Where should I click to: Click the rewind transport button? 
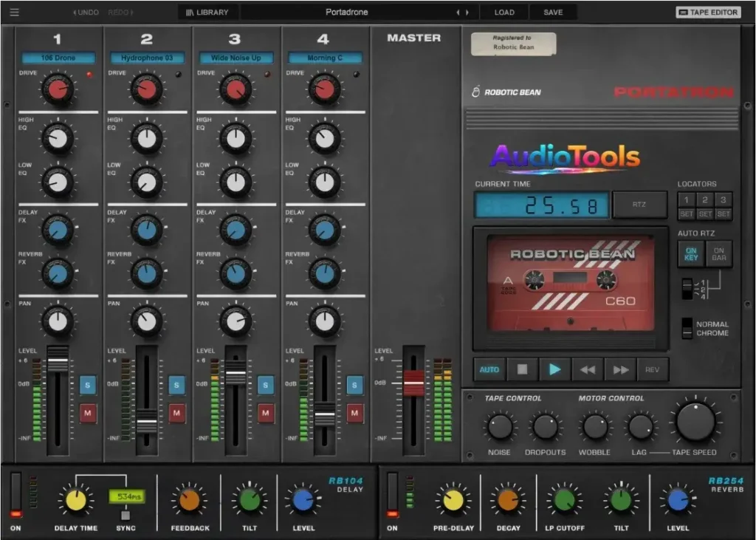click(588, 369)
